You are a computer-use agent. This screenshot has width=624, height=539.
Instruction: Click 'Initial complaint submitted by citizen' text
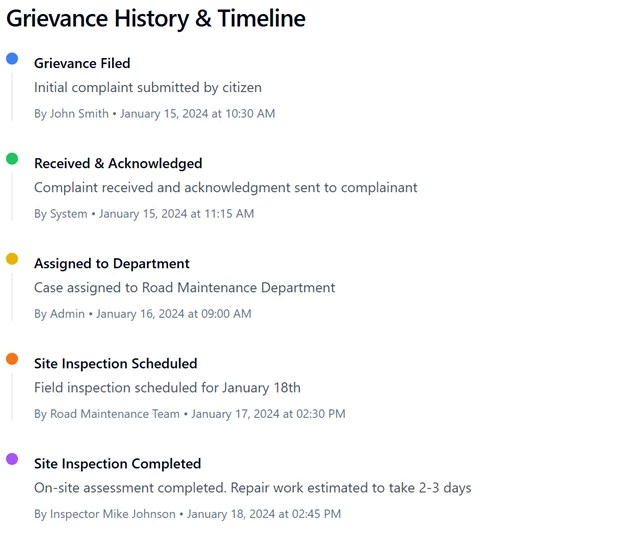pos(148,88)
